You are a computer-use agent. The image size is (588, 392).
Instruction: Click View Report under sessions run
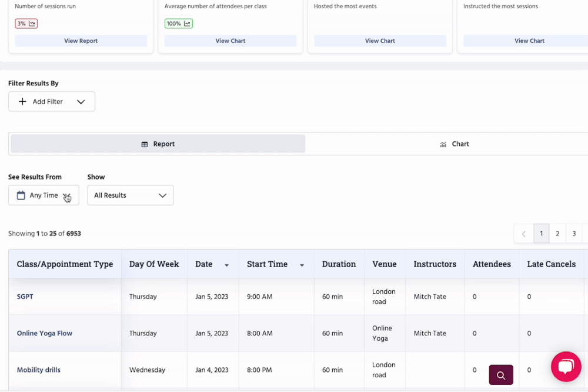pos(81,41)
